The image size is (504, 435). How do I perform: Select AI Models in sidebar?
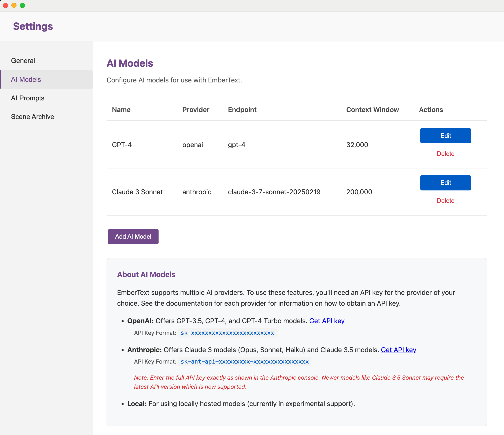[26, 79]
